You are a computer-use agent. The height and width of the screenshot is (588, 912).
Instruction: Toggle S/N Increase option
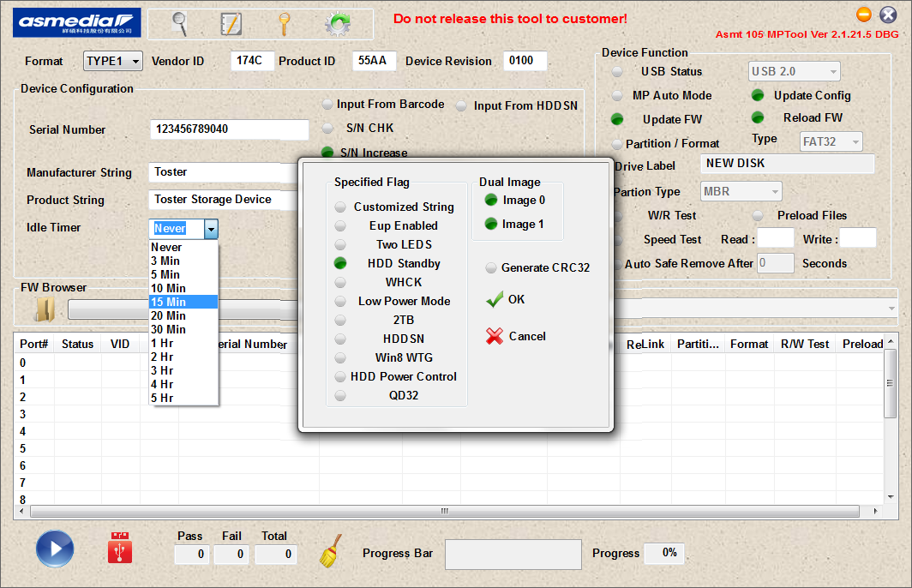[327, 153]
